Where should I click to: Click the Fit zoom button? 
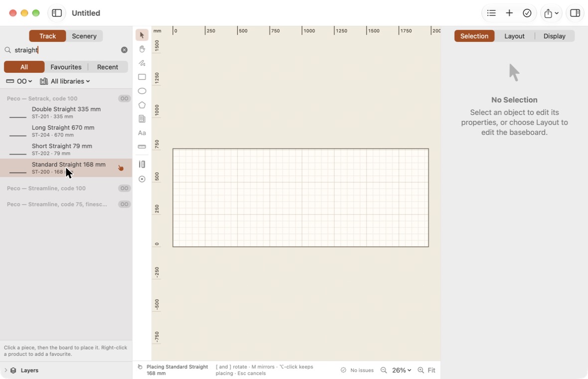coord(431,370)
